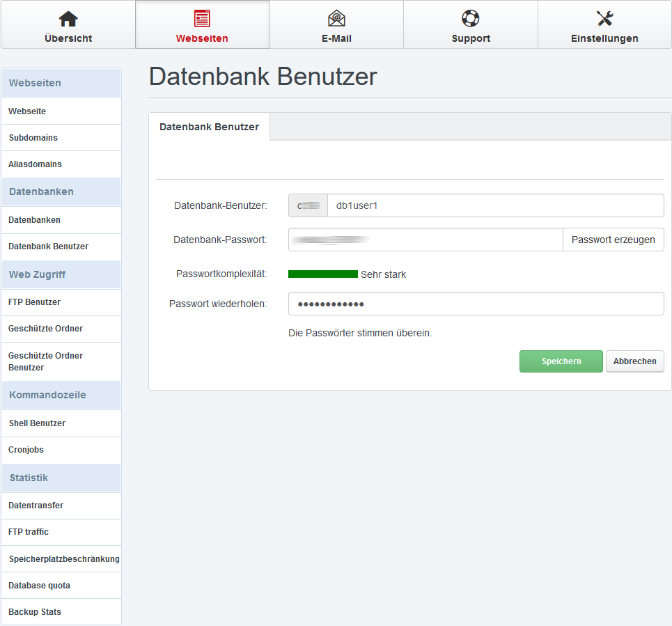
Task: Open Shell Benutzer from the sidebar
Action: (x=37, y=423)
